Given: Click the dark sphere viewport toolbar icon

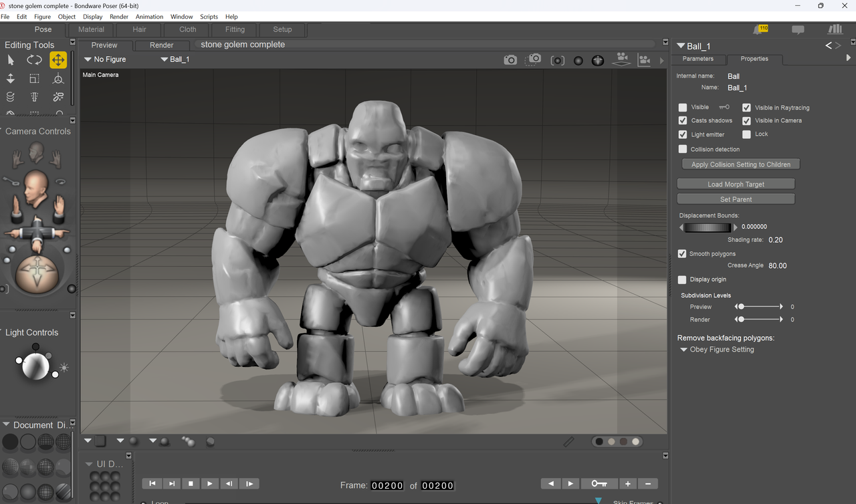Looking at the screenshot, I should [578, 60].
